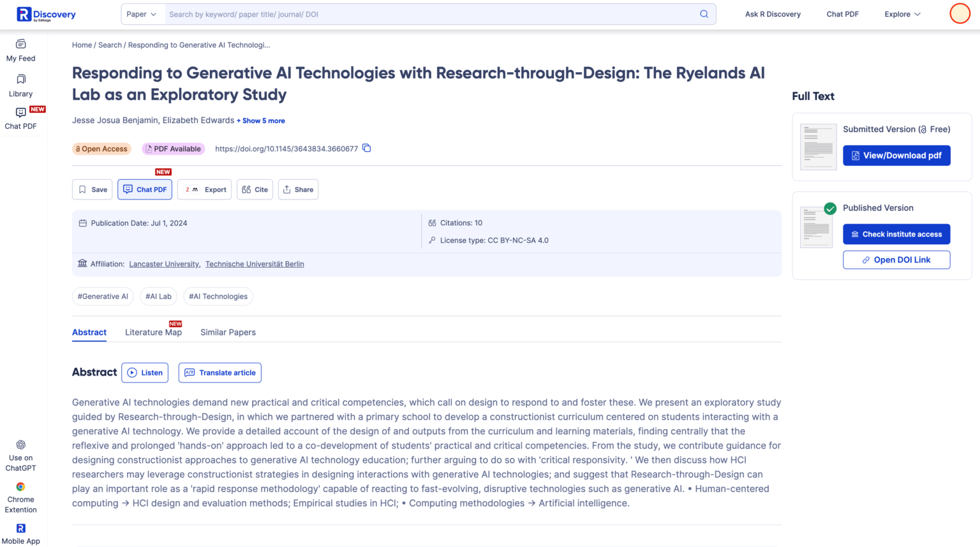Open the Lancaster University affiliation link
The image size is (980, 547).
pos(165,264)
